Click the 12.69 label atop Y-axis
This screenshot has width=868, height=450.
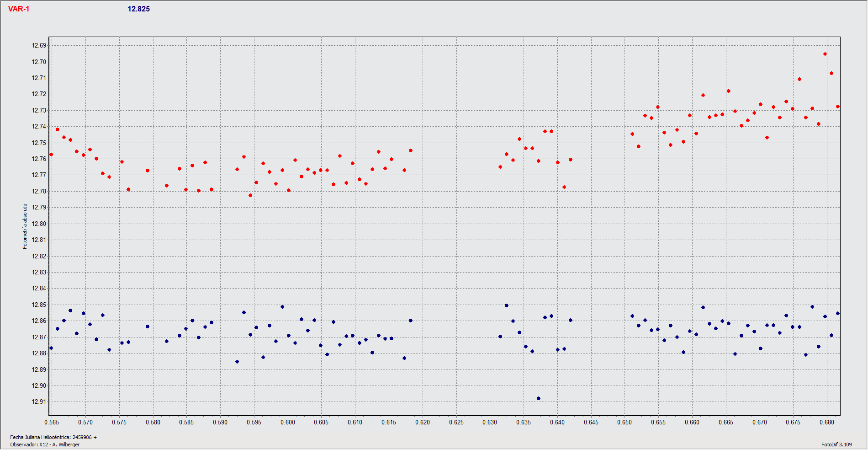(x=39, y=45)
